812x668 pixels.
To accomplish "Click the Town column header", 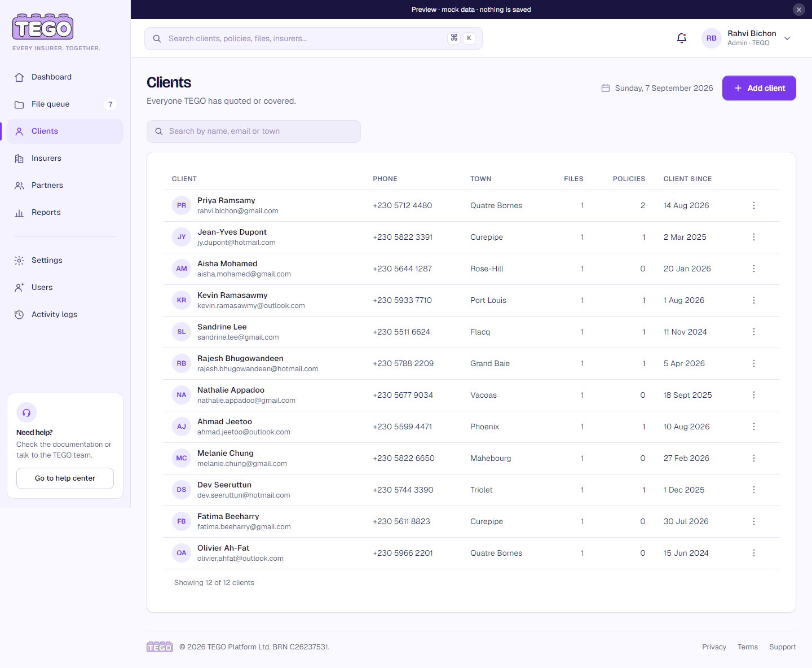I will tap(481, 179).
